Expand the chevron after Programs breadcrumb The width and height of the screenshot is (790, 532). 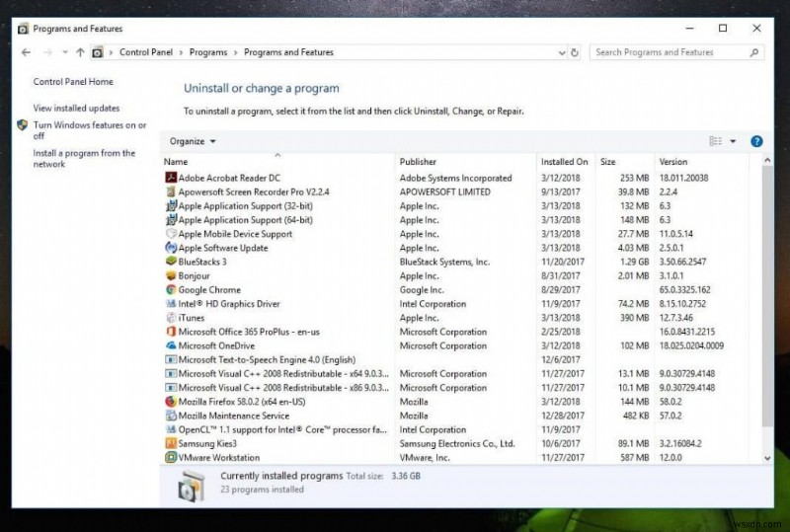pyautogui.click(x=235, y=52)
